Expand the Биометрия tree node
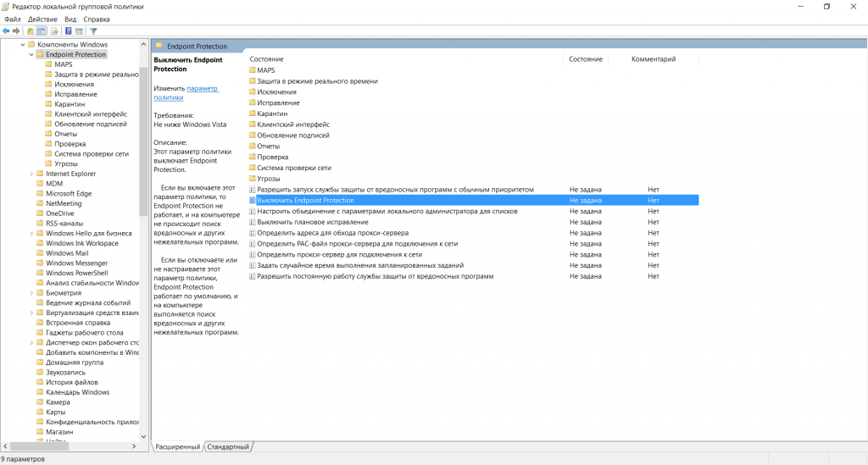The image size is (868, 465). 31,293
